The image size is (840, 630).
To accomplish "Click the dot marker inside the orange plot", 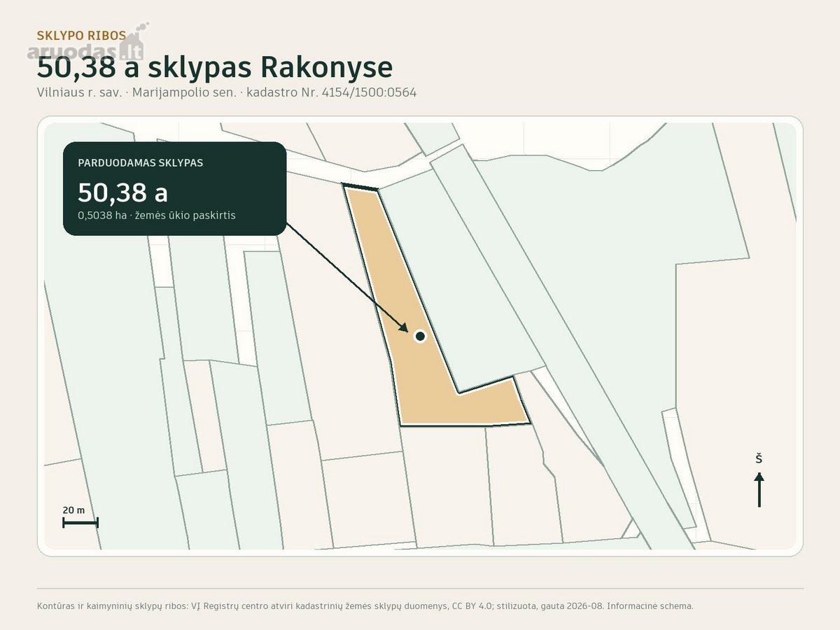I will pos(420,336).
